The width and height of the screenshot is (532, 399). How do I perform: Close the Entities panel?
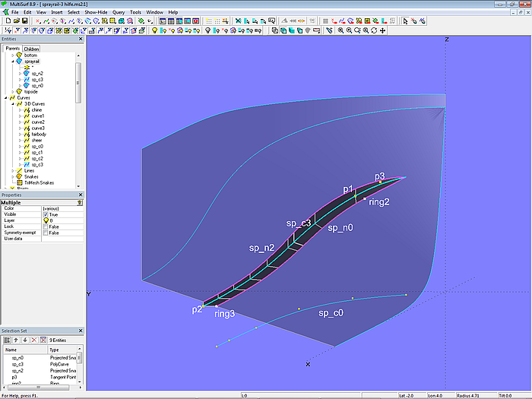[81, 39]
